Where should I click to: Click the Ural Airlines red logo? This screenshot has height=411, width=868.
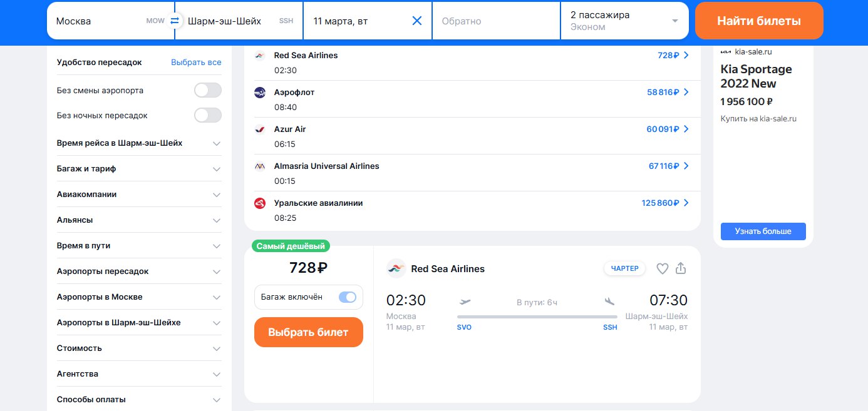260,203
